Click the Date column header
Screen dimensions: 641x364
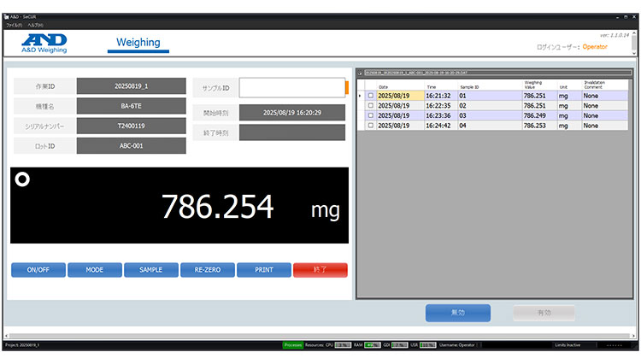pyautogui.click(x=400, y=85)
